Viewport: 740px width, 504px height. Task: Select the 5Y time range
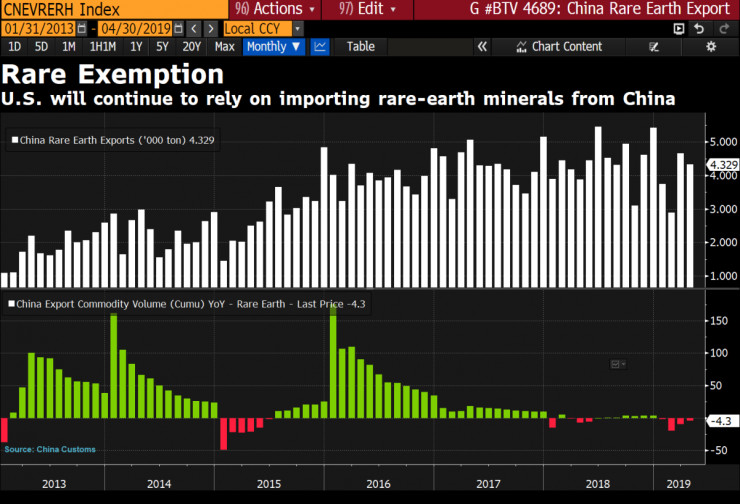pyautogui.click(x=164, y=46)
